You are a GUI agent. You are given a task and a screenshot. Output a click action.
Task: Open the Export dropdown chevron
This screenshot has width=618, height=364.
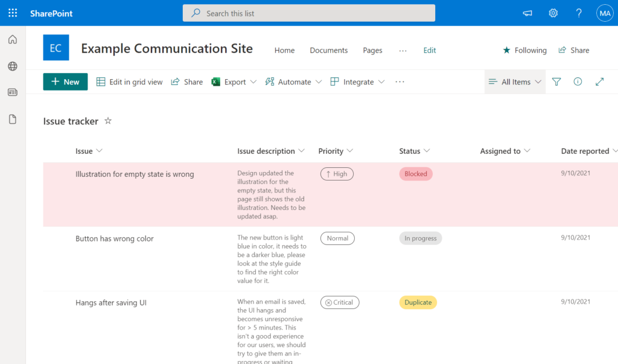253,82
